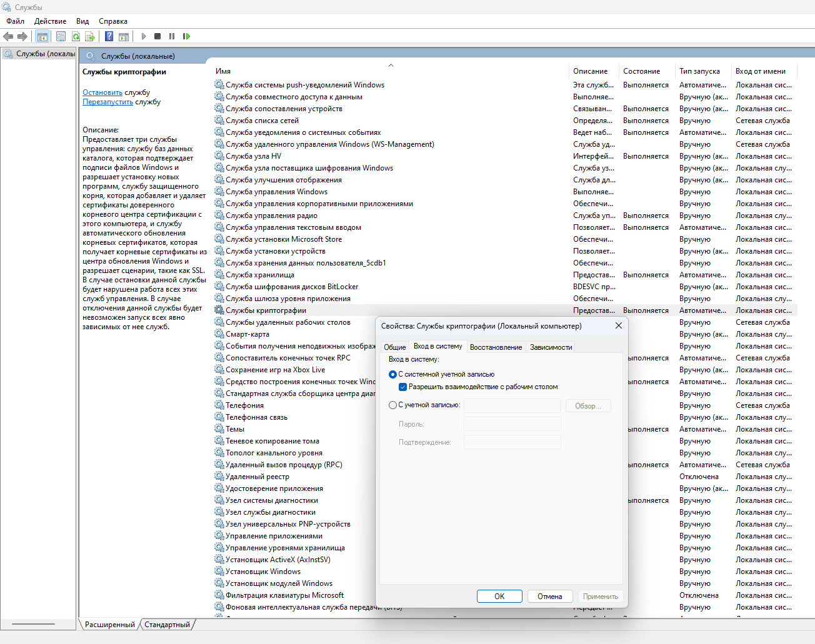Open Help via blue question mark icon
Screen dimensions: 815x644
pos(109,36)
